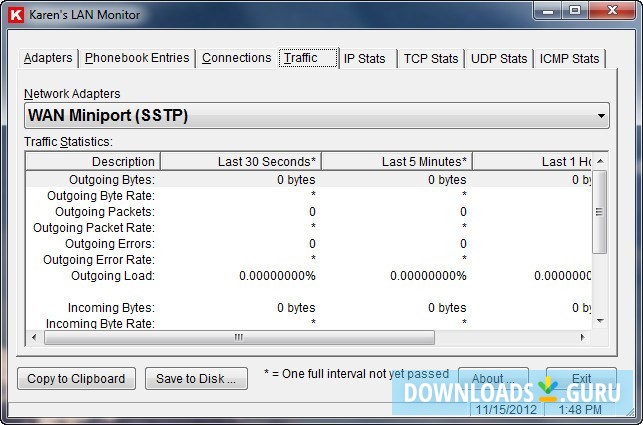Select the Incoming Bytes row label
Screen dimensions: 643x425
click(111, 308)
